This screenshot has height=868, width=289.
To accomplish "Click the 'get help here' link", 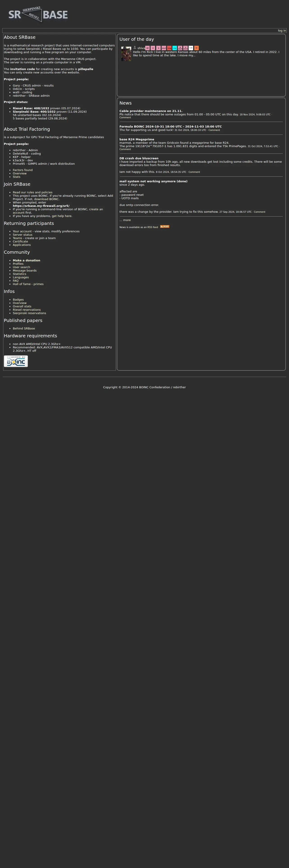I will coord(62,216).
